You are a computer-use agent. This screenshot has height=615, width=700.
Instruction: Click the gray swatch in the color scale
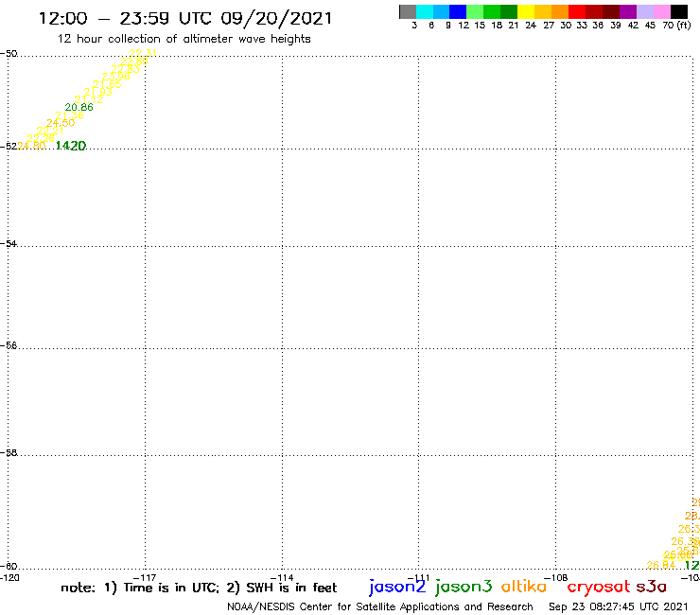tap(408, 11)
